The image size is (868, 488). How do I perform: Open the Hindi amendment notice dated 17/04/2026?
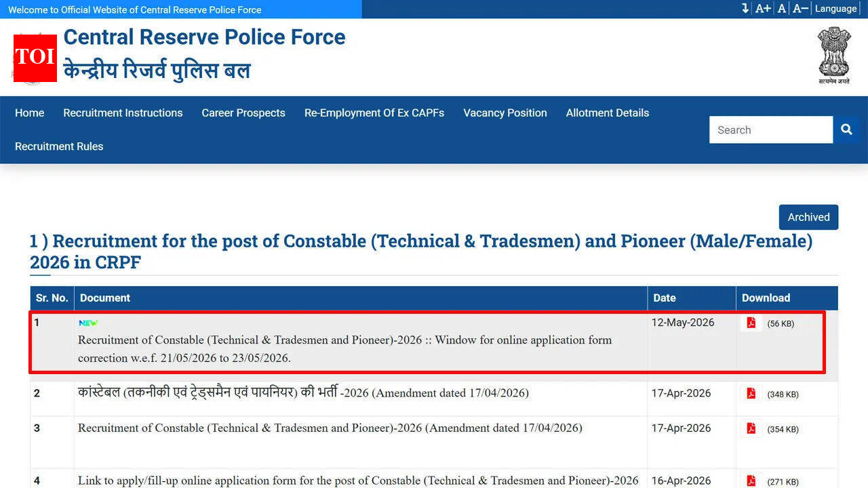[x=303, y=392]
